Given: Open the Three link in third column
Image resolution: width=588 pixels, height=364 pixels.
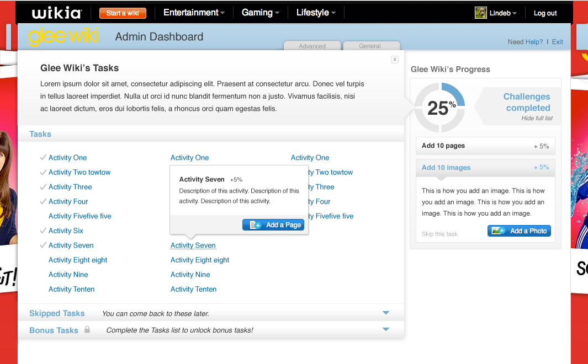Looking at the screenshot, I should [321, 187].
